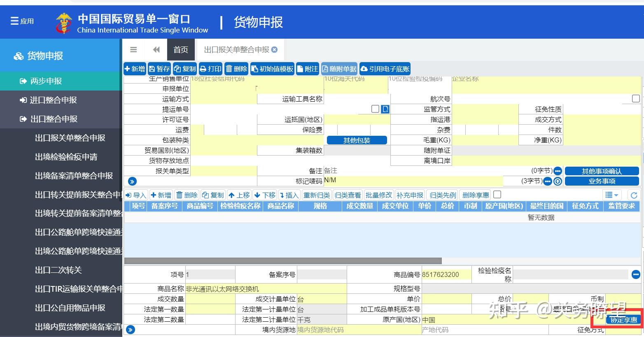Expand the chevron near 境内货源地 row
The width and height of the screenshot is (644, 337).
point(131,330)
